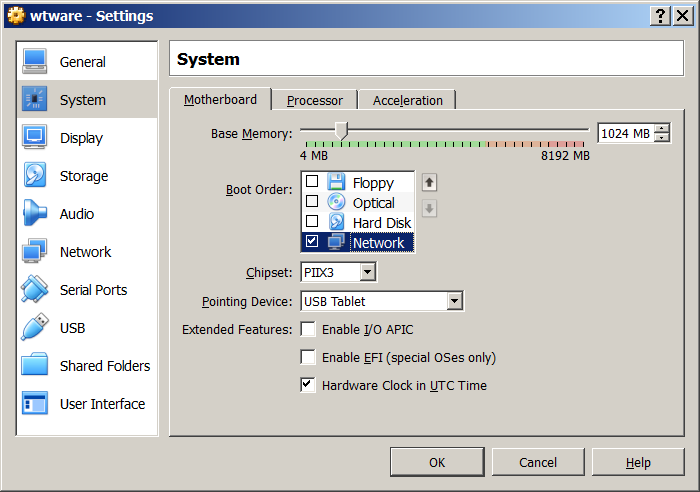Expand the Chipset PIIX3 dropdown
The width and height of the screenshot is (700, 492).
(367, 272)
